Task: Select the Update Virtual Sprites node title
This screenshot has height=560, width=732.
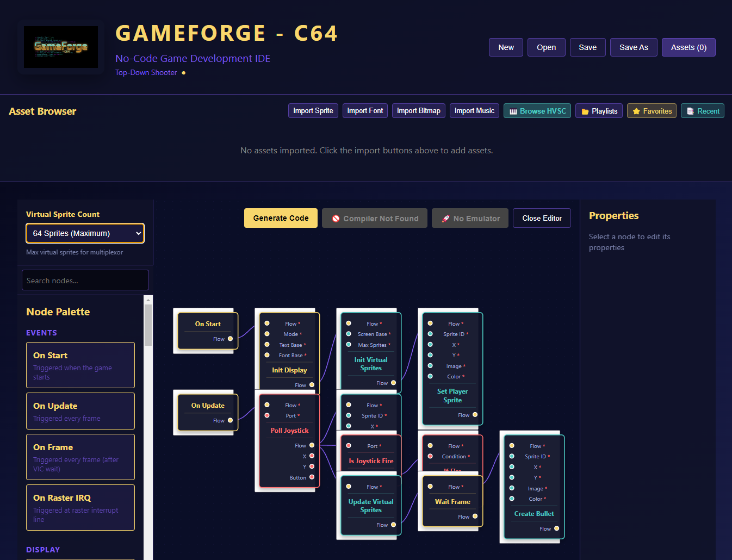Action: click(x=371, y=506)
